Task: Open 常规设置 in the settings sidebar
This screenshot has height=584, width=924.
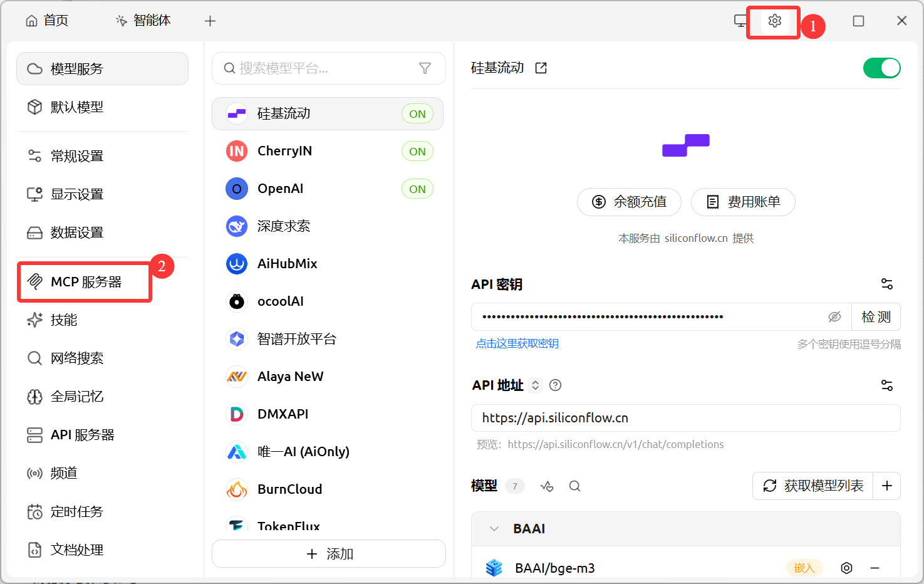Action: [102, 156]
